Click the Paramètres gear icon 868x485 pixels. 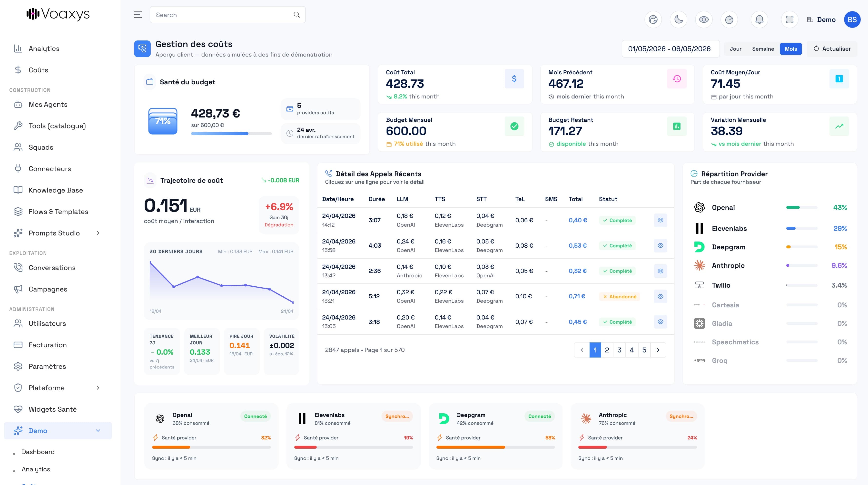click(x=18, y=367)
